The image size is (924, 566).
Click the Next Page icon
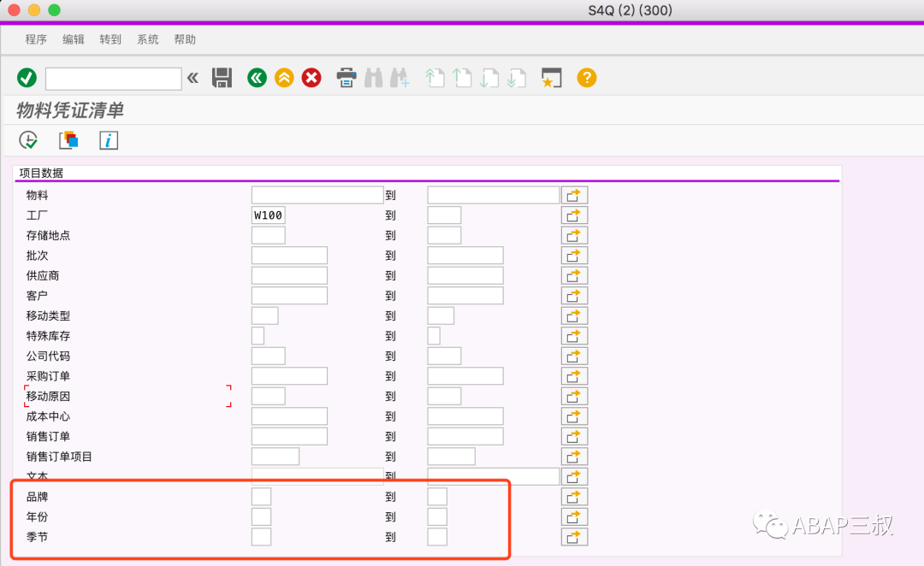point(489,78)
